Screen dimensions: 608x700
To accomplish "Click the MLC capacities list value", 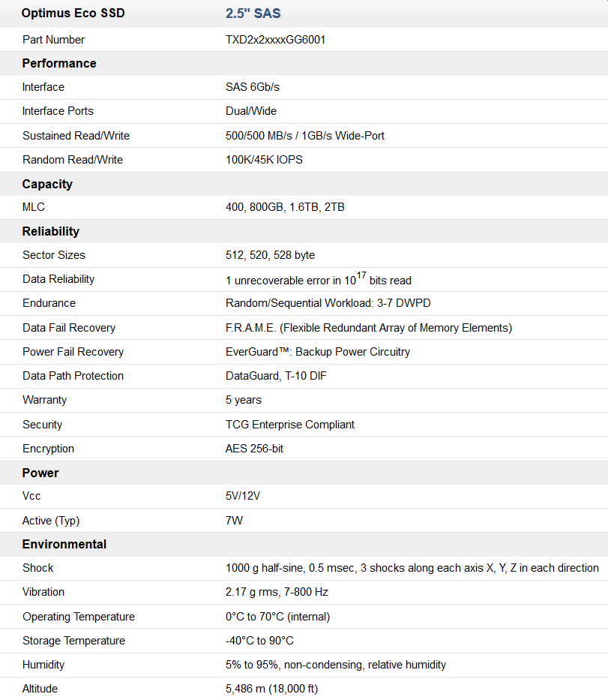I will (x=285, y=207).
